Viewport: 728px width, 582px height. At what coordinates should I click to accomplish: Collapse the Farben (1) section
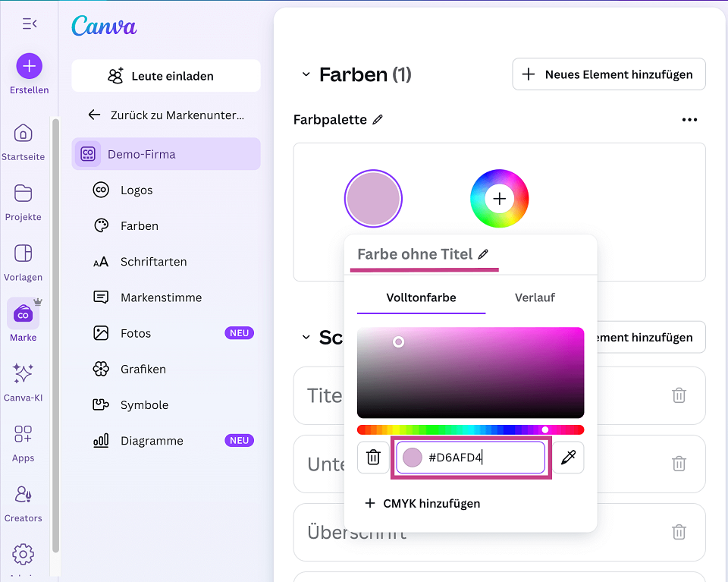[306, 74]
